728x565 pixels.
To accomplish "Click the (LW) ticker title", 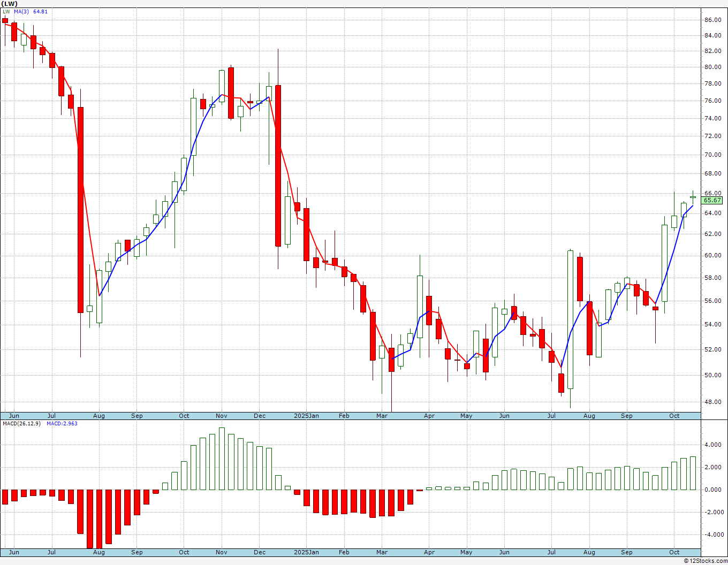I will click(10, 4).
